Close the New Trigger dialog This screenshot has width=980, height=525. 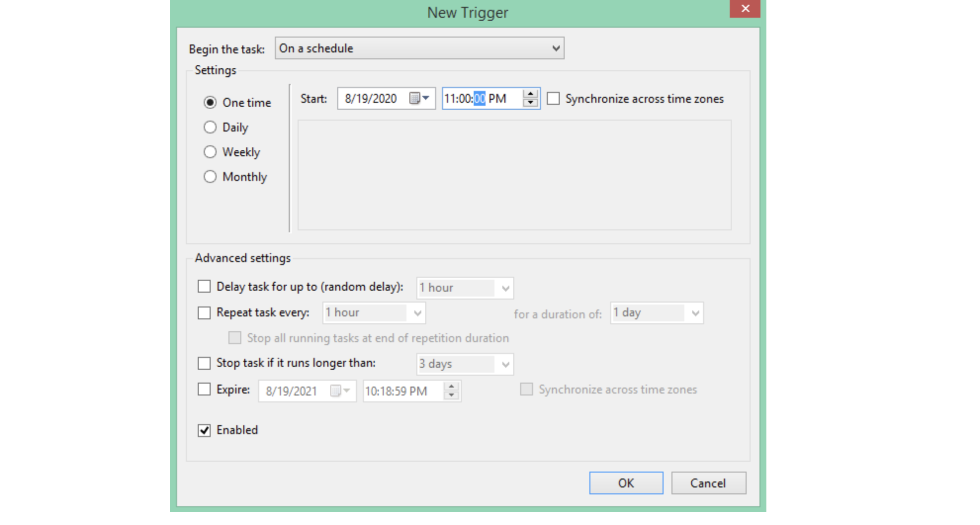(x=745, y=9)
